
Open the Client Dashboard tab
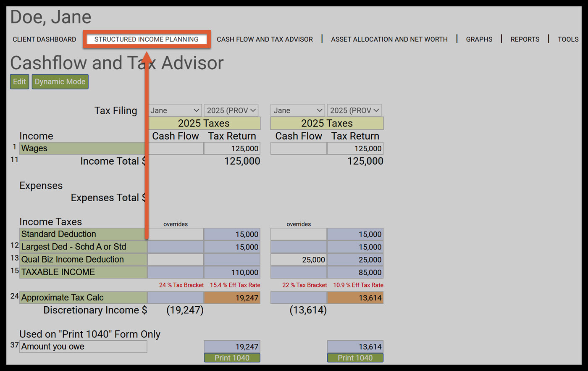[x=45, y=39]
